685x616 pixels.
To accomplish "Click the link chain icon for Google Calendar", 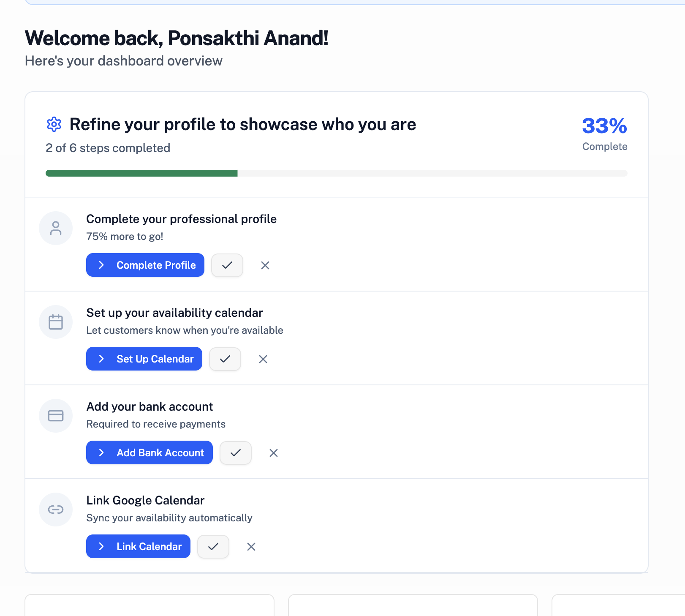I will tap(56, 510).
